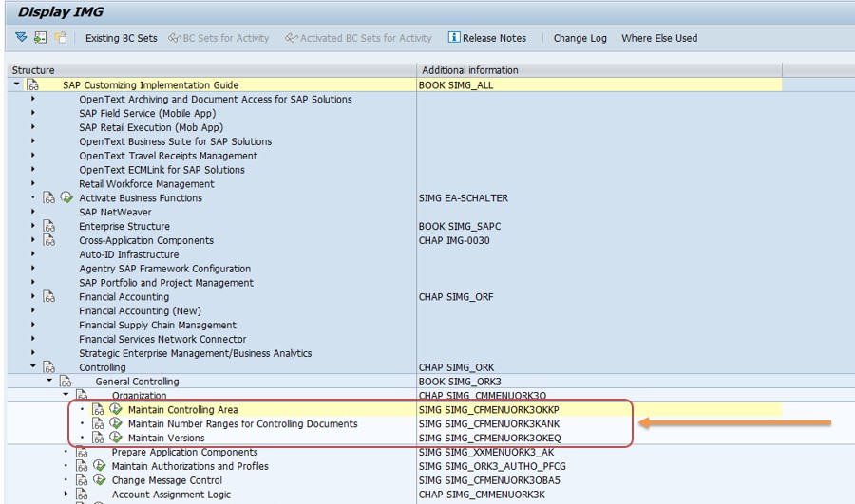Click the Expand All toolbar icon
The width and height of the screenshot is (855, 504).
pyautogui.click(x=21, y=38)
